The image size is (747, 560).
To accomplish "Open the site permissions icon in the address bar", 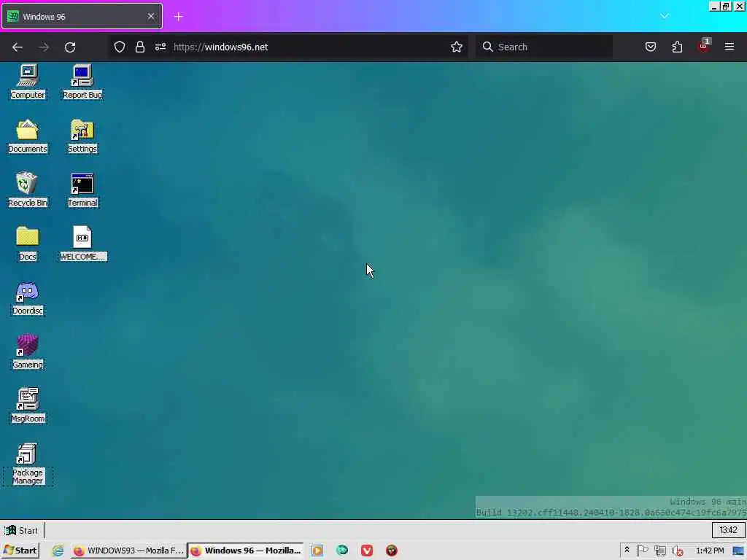I will 160,47.
